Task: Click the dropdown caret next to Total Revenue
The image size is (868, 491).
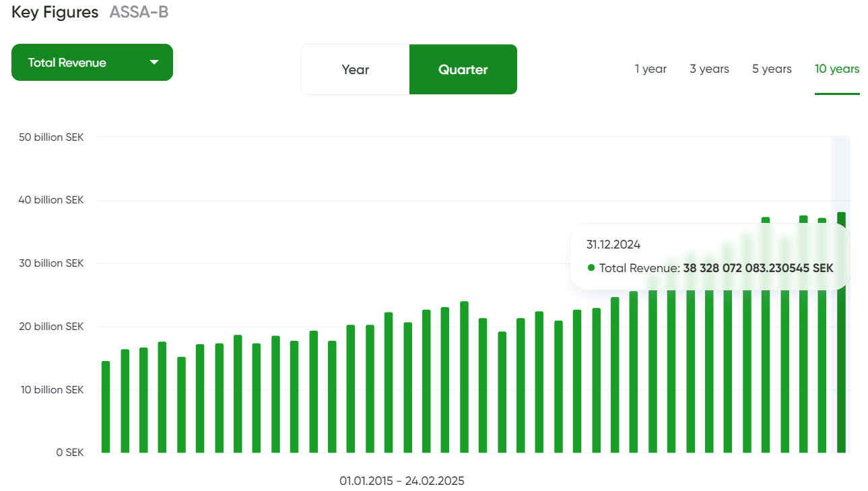Action: [x=154, y=63]
